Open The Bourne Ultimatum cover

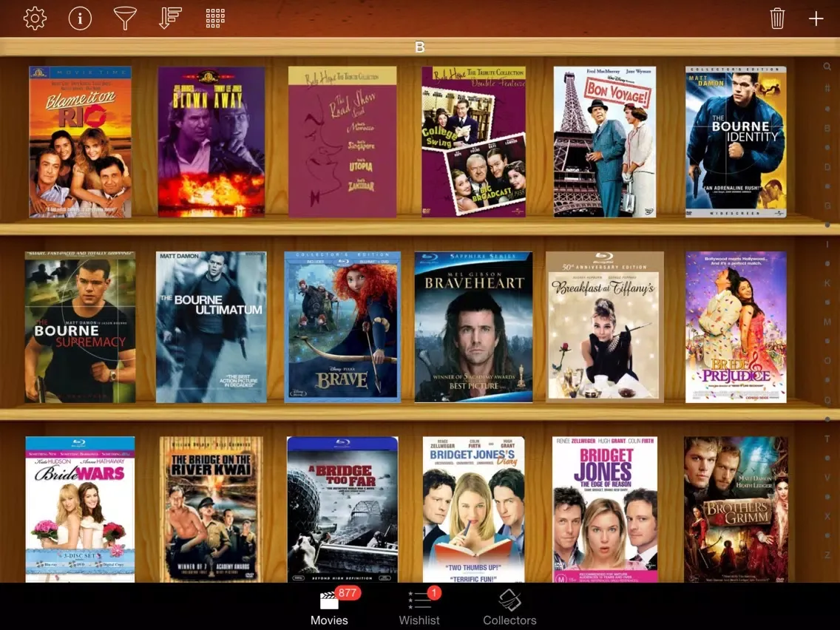click(x=211, y=328)
